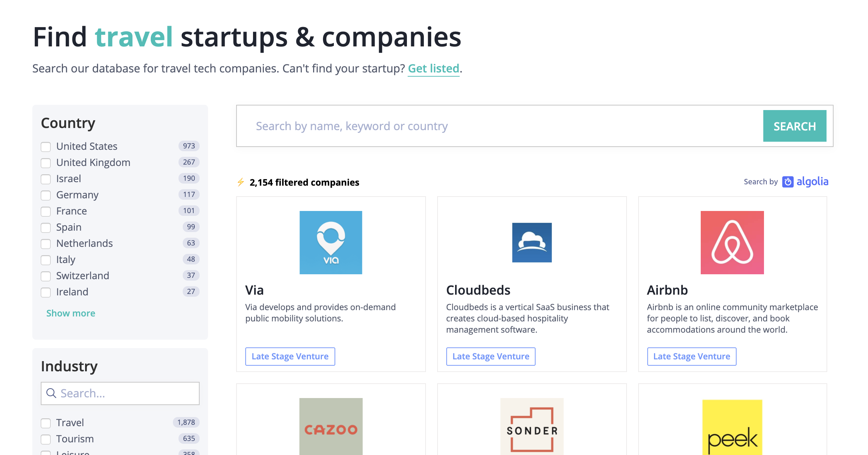Enable the Germany filter checkbox
The image size is (868, 455).
46,196
